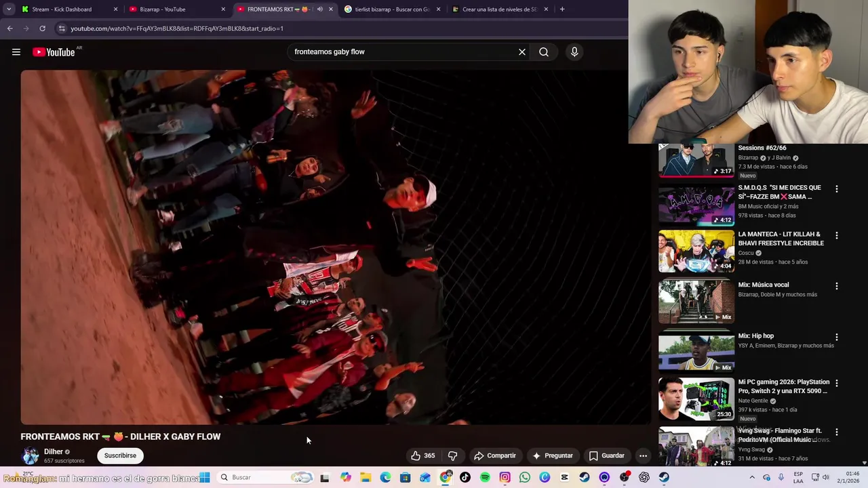Open LA MANTECA freestyle thumbnail
The width and height of the screenshot is (868, 488).
(696, 251)
